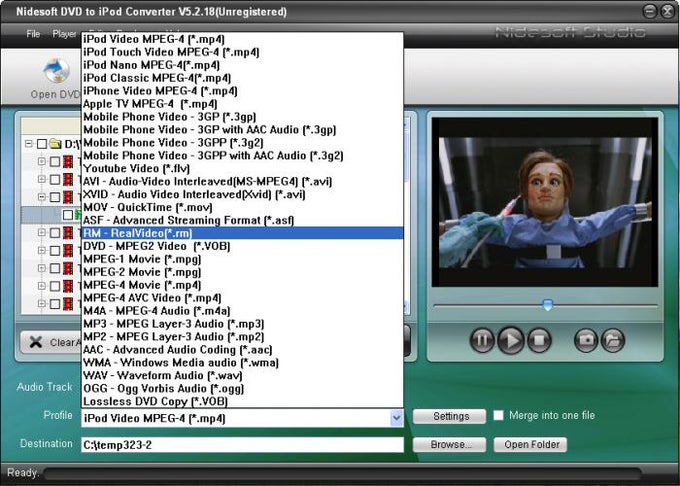Select iPod Nano MPEG-4 profile
This screenshot has width=680, height=486.
(x=242, y=65)
